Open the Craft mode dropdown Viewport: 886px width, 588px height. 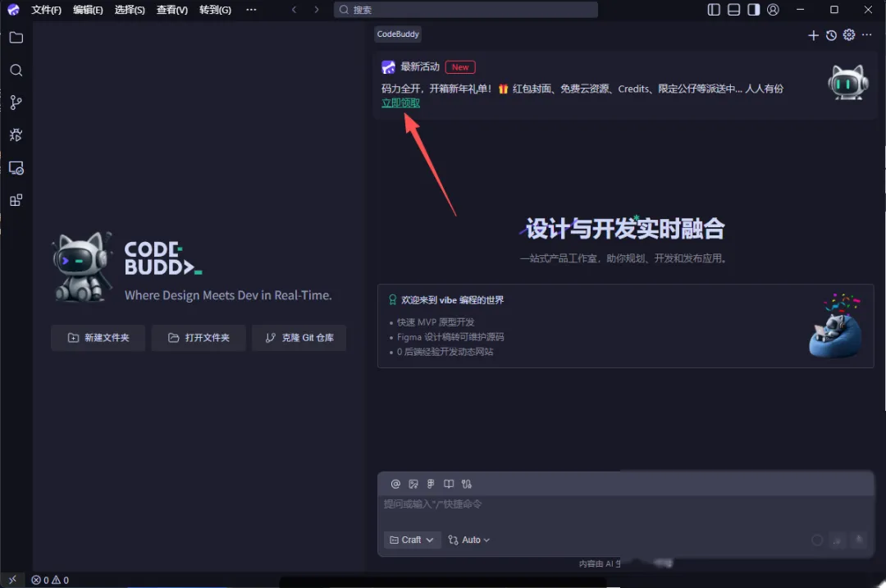(x=412, y=540)
